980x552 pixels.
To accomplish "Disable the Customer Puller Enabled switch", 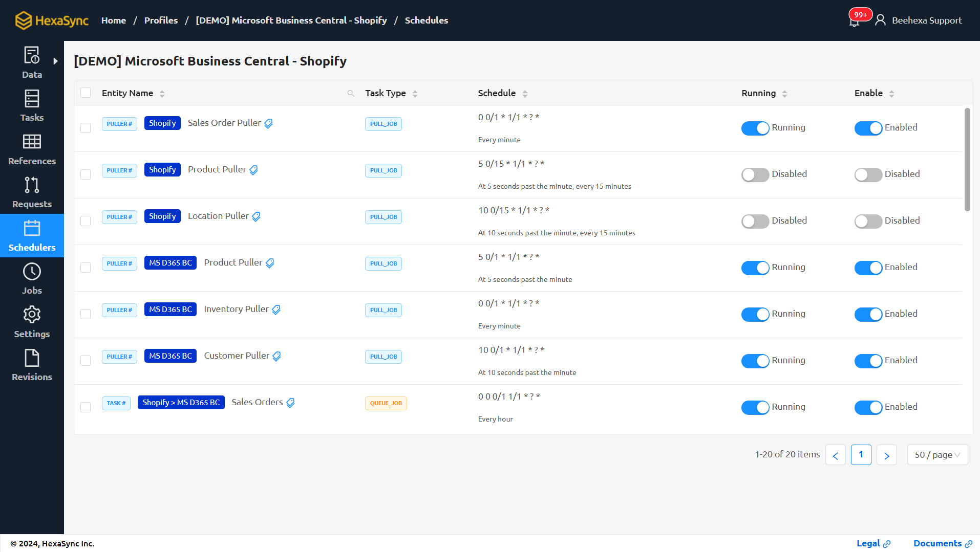I will point(868,361).
